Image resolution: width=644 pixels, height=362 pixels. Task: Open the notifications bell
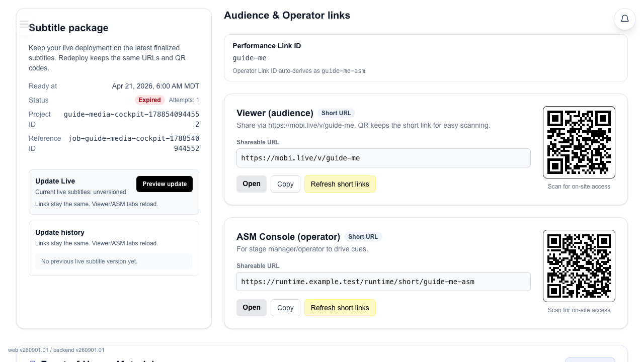pyautogui.click(x=625, y=19)
